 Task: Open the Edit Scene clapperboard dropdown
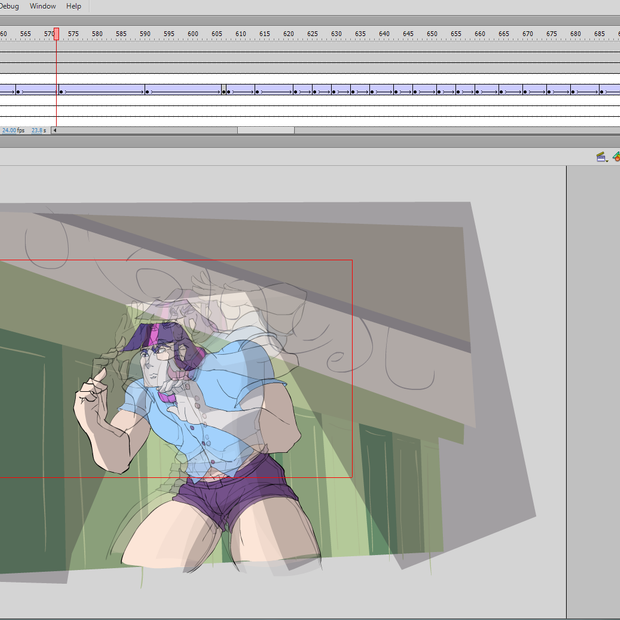pos(602,157)
